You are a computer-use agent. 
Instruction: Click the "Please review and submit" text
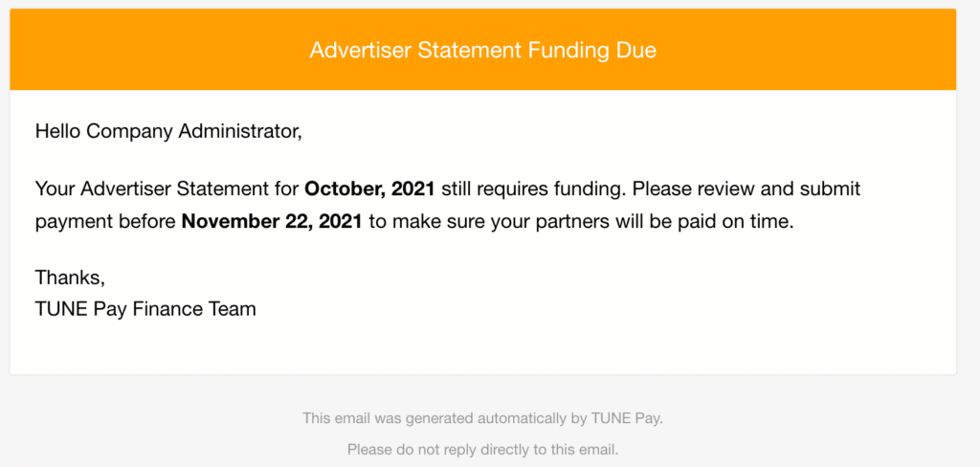click(746, 189)
